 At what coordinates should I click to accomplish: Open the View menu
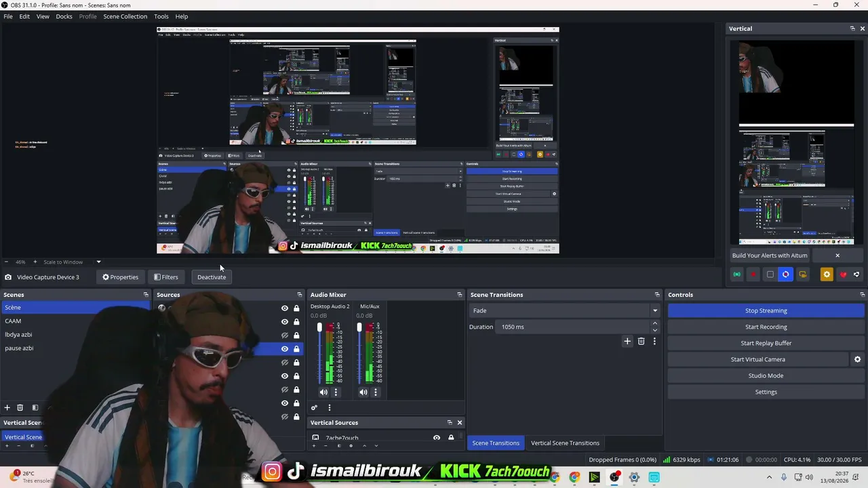point(43,16)
